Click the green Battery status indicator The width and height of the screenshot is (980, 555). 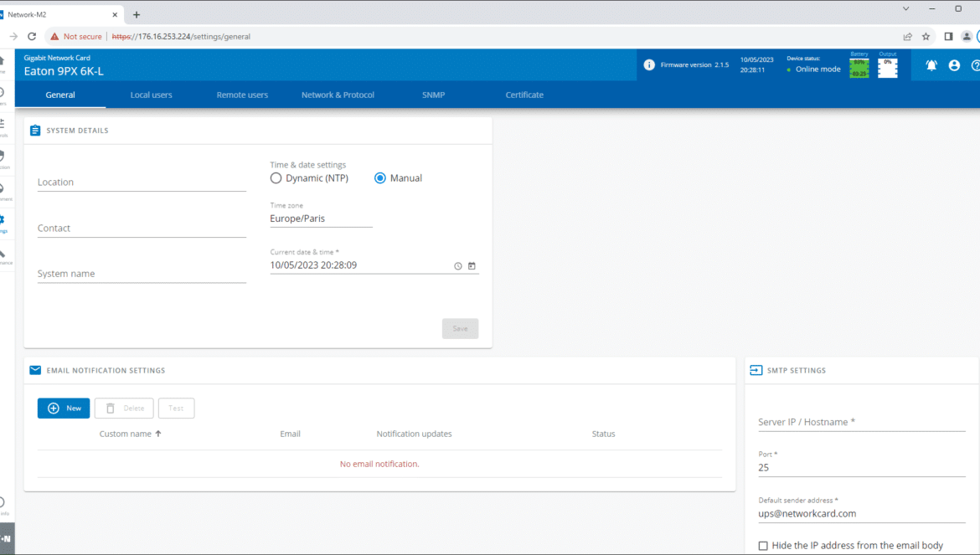click(x=859, y=68)
